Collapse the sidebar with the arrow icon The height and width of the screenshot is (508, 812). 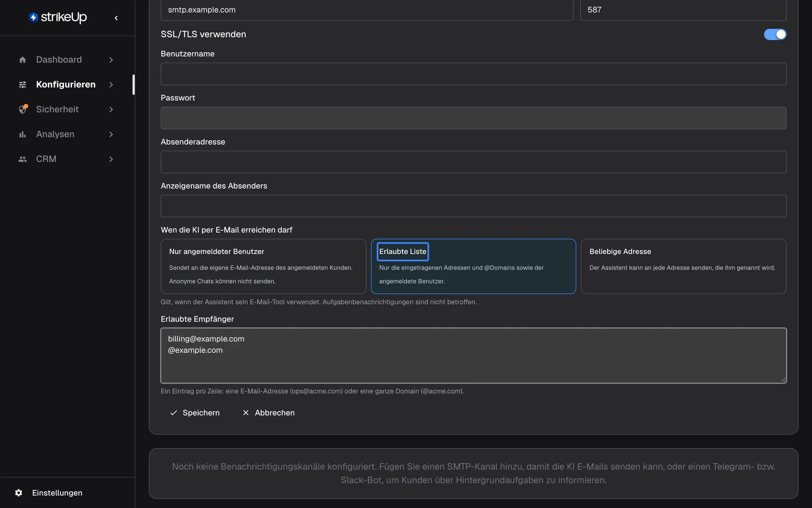tap(116, 18)
